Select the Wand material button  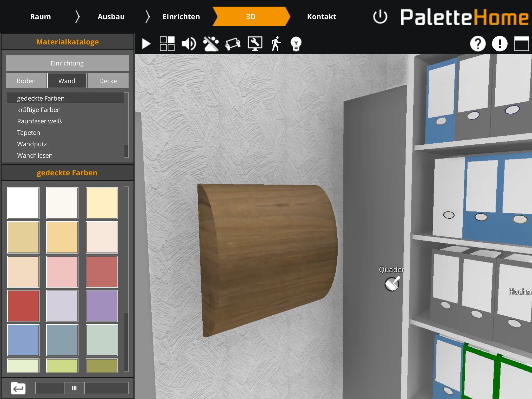(x=67, y=81)
